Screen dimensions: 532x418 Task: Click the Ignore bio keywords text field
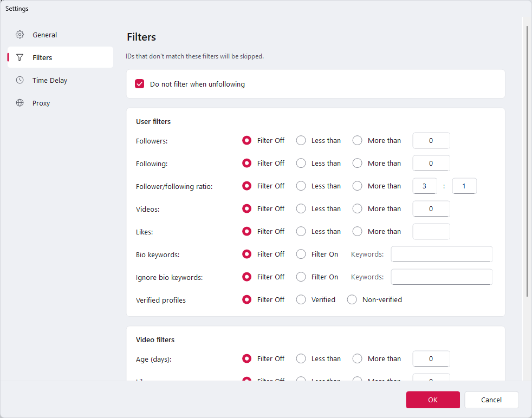pyautogui.click(x=442, y=277)
